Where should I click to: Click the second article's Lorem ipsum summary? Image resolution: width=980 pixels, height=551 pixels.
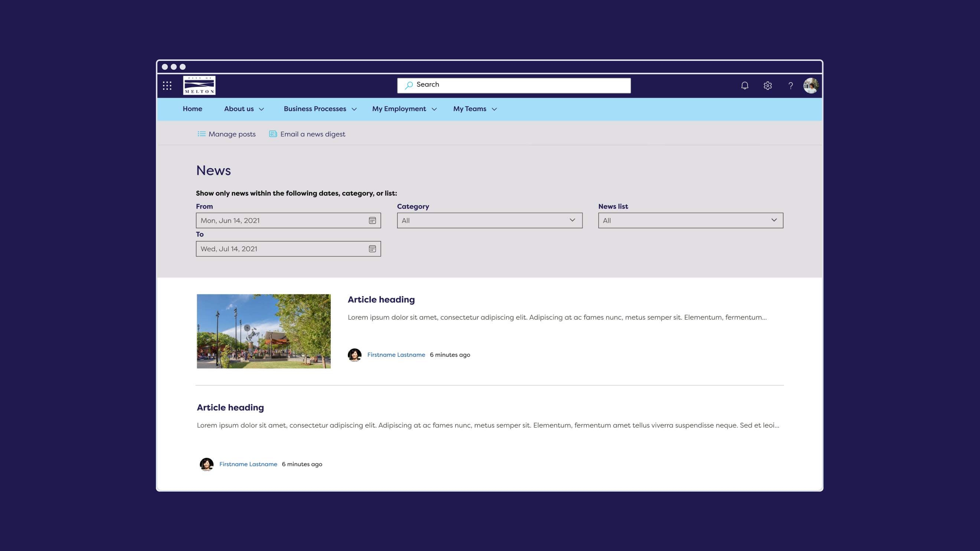pos(488,426)
